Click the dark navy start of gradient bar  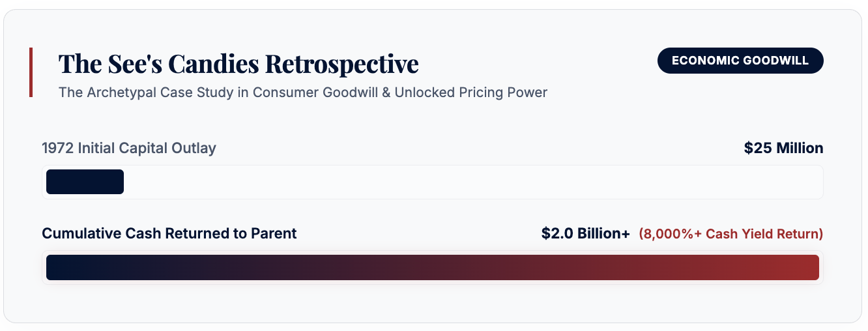65,267
